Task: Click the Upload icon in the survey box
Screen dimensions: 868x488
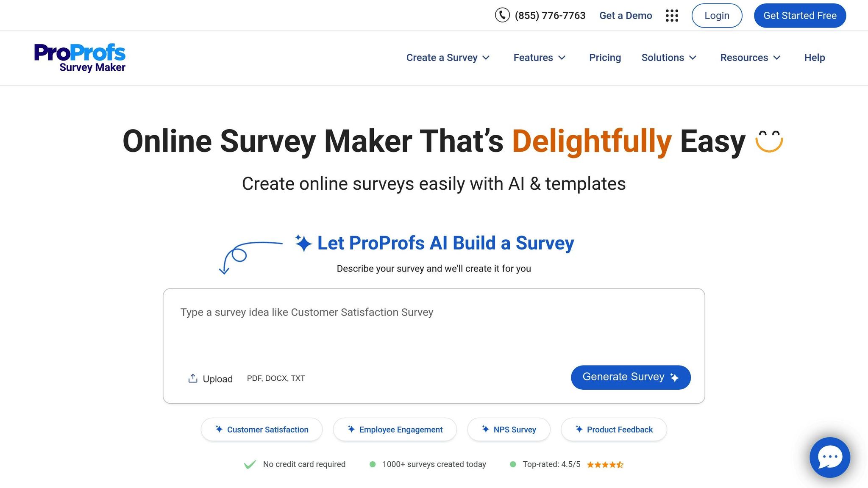Action: (x=193, y=378)
